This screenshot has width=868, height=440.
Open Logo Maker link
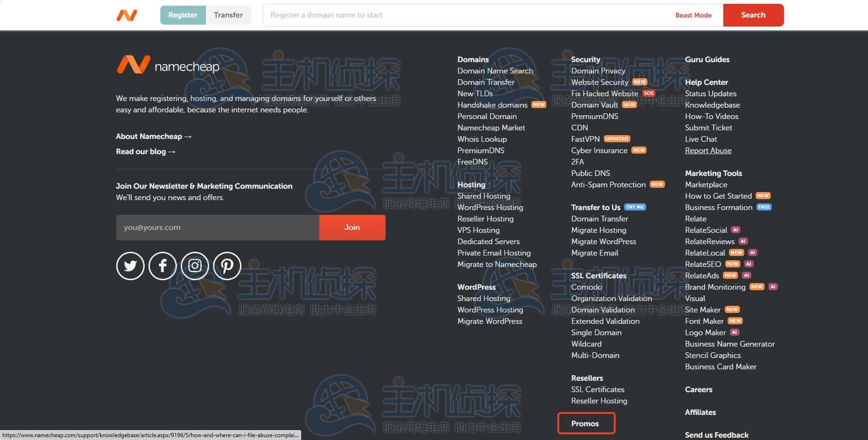tap(705, 333)
